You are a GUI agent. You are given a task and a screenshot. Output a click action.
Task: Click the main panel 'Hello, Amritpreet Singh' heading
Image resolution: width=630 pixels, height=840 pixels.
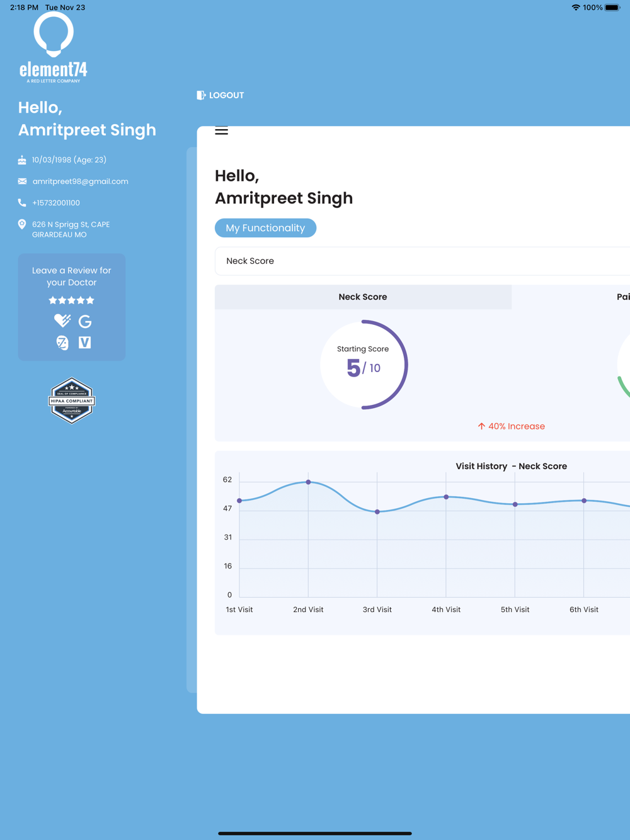click(x=283, y=187)
